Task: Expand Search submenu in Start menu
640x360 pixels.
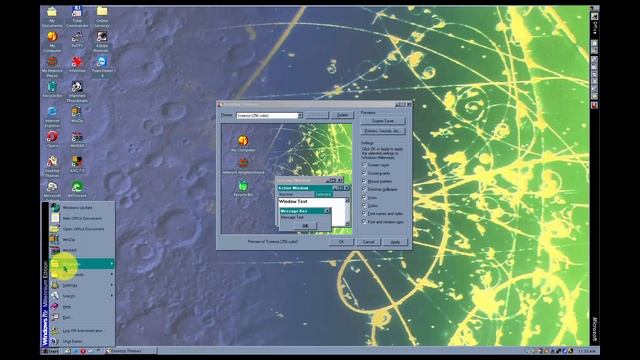Action: coord(82,296)
